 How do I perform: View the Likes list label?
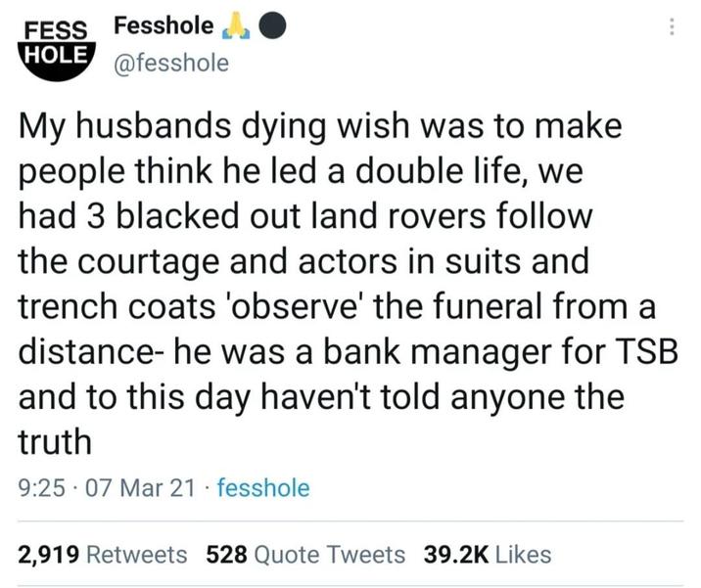pyautogui.click(x=524, y=555)
